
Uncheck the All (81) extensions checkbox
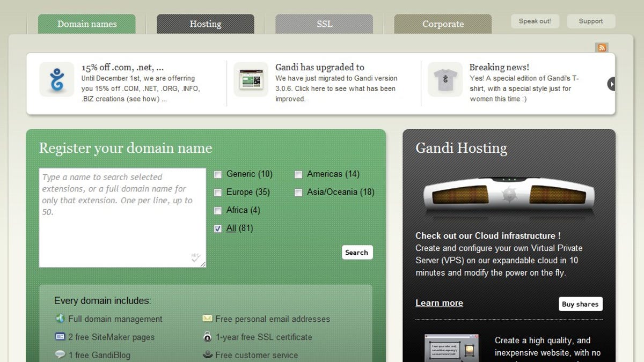pyautogui.click(x=218, y=228)
